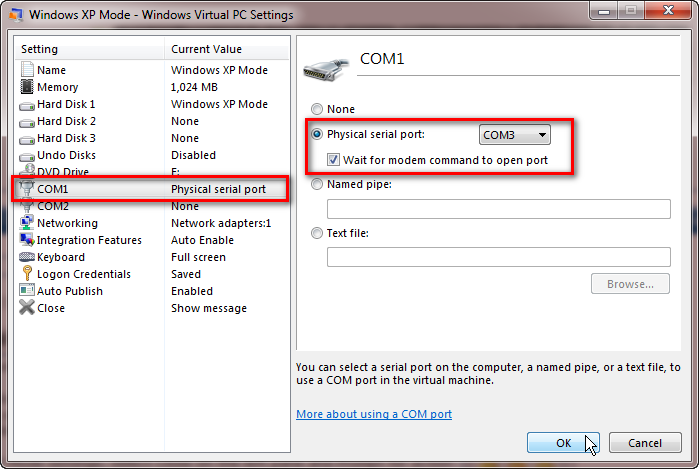Click the Undo Disks drive icon
This screenshot has width=699, height=469.
tap(27, 157)
